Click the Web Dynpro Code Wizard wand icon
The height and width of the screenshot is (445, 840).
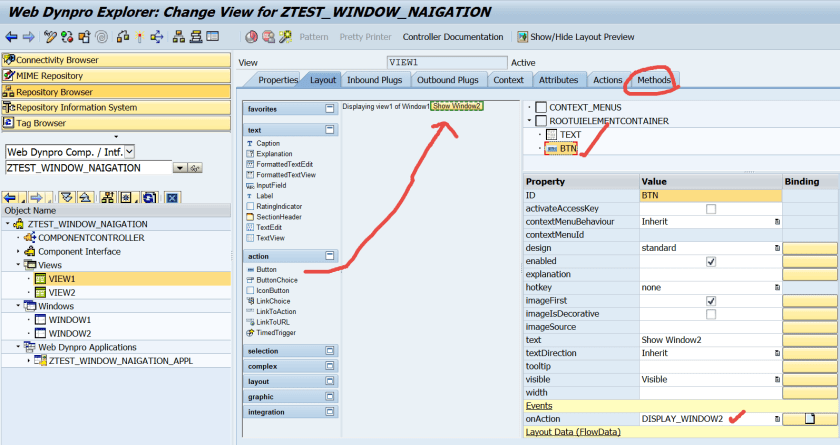coord(286,37)
